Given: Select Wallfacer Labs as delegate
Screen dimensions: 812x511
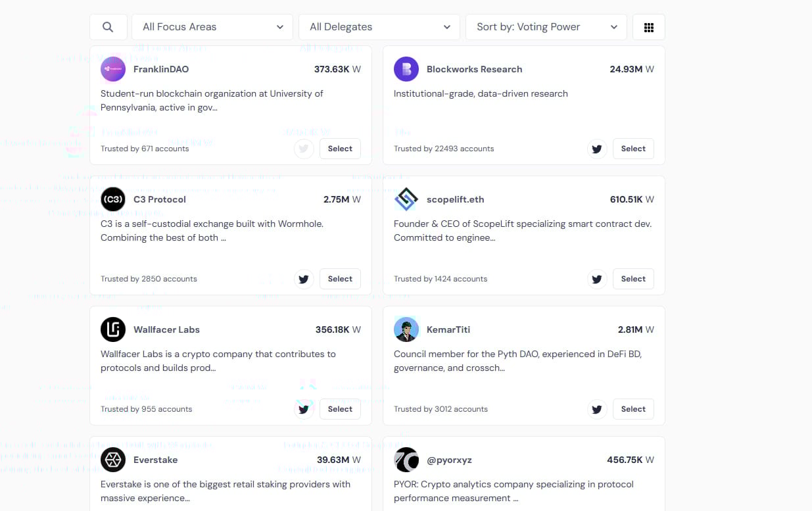Looking at the screenshot, I should tap(340, 409).
